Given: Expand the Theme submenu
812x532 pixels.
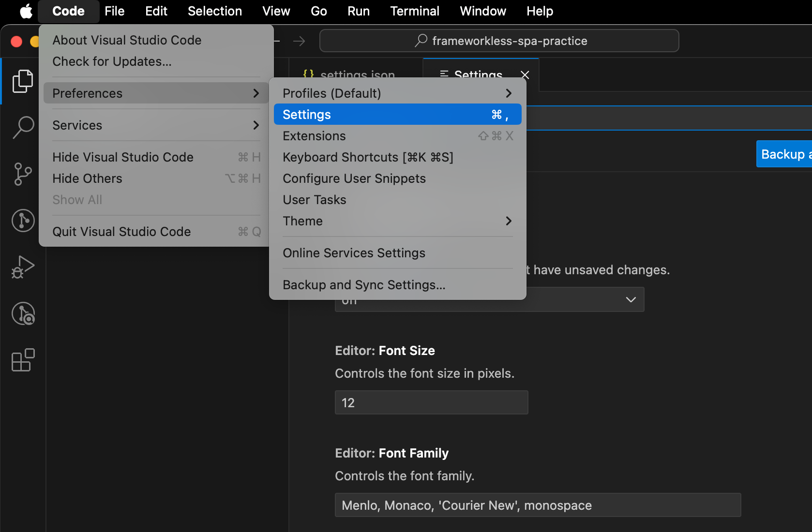Looking at the screenshot, I should [397, 221].
